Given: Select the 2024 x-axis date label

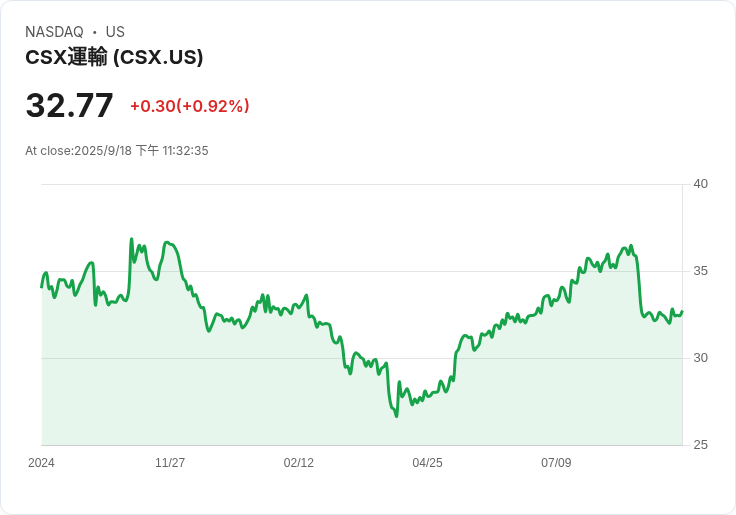Looking at the screenshot, I should pyautogui.click(x=41, y=463).
